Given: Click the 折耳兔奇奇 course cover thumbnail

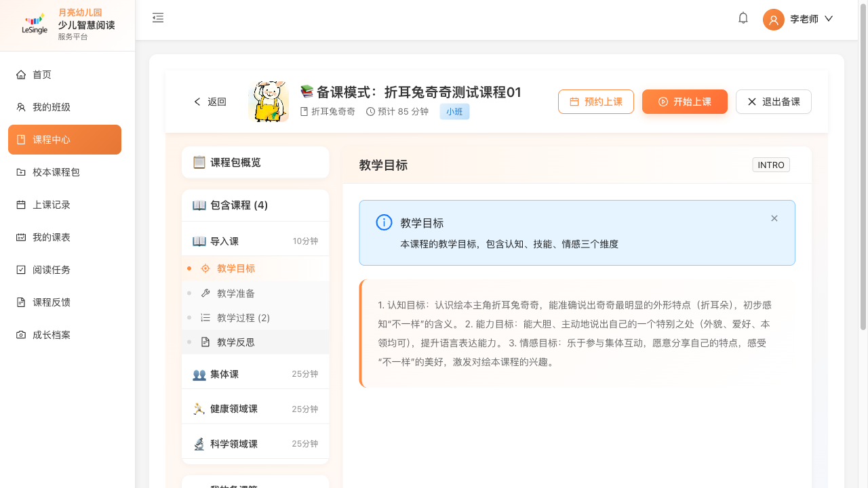Looking at the screenshot, I should coord(269,102).
